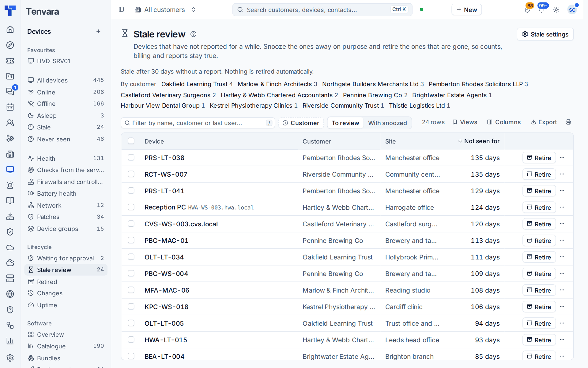Tick the select-all header checkbox
Screen dimensions: 588x368
[131, 141]
